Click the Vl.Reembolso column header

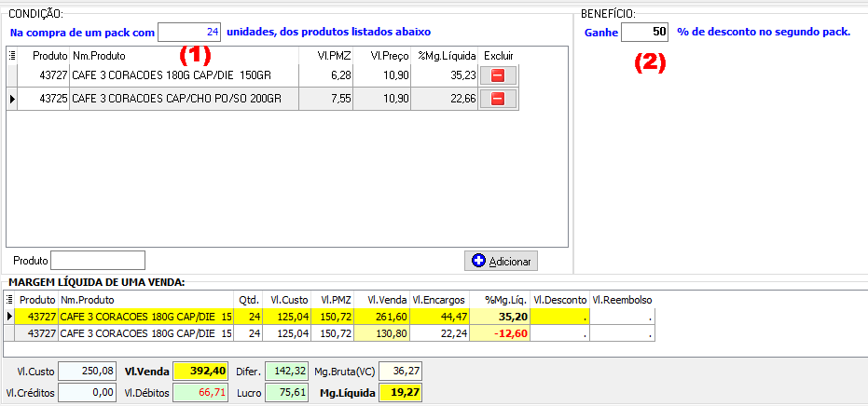tap(622, 300)
